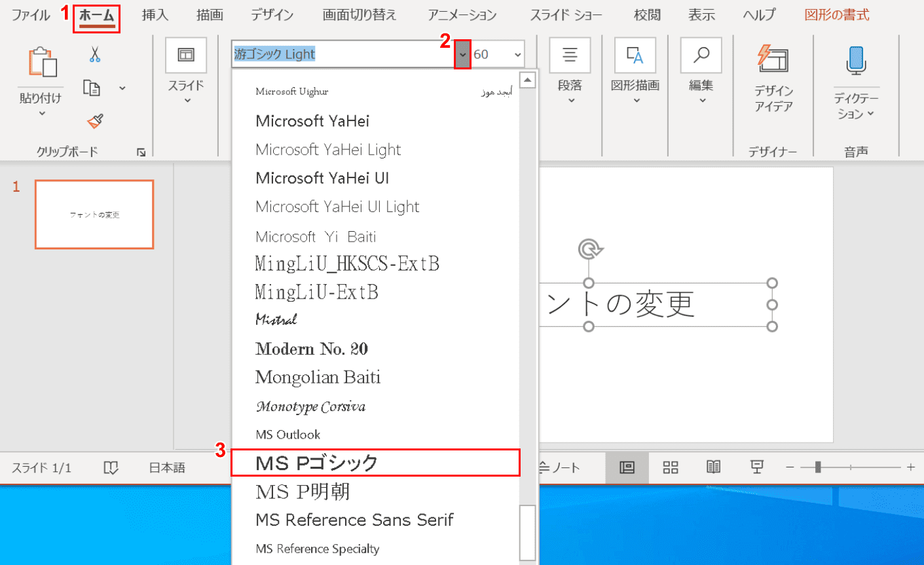Select slide 1 thumbnail
The image size is (924, 565).
94,215
